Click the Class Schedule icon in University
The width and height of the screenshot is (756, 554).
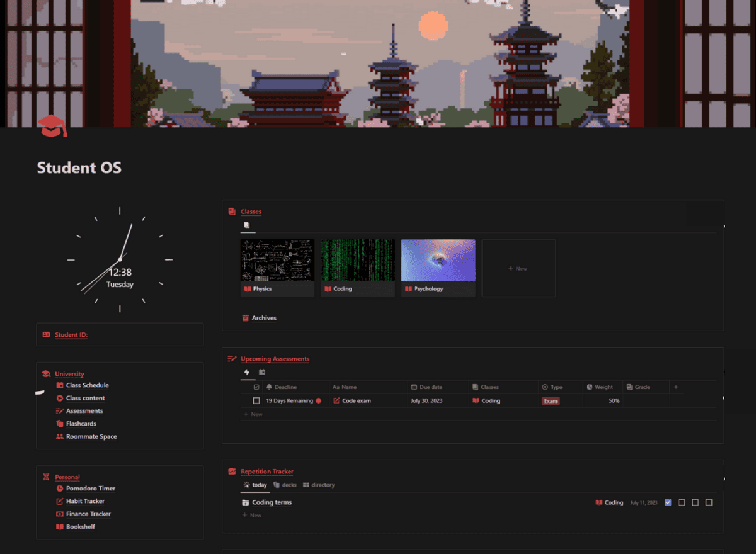[x=60, y=385]
